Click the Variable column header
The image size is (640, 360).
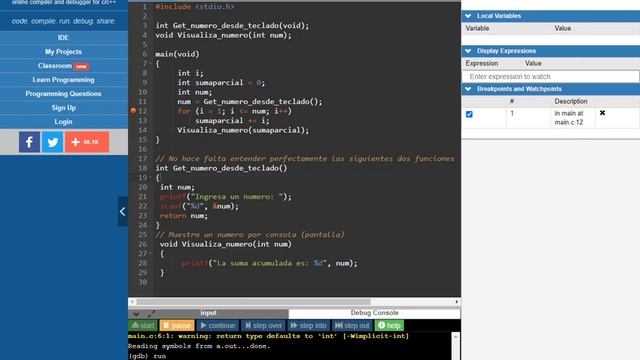(x=477, y=28)
